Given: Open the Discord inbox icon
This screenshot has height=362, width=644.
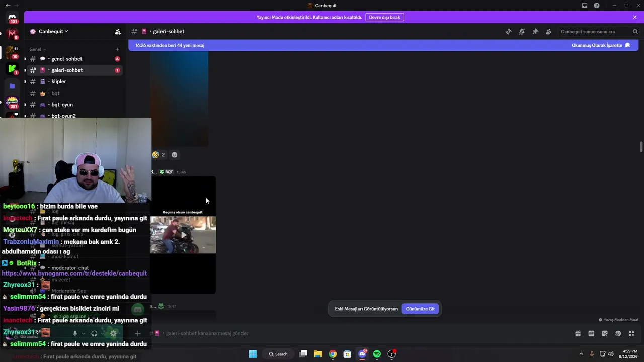Looking at the screenshot, I should tap(585, 6).
